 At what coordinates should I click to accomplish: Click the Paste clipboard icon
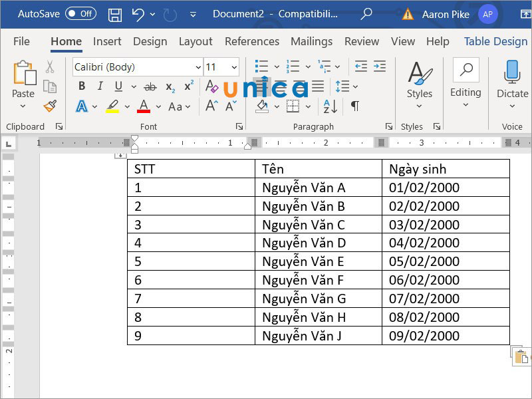pyautogui.click(x=25, y=72)
